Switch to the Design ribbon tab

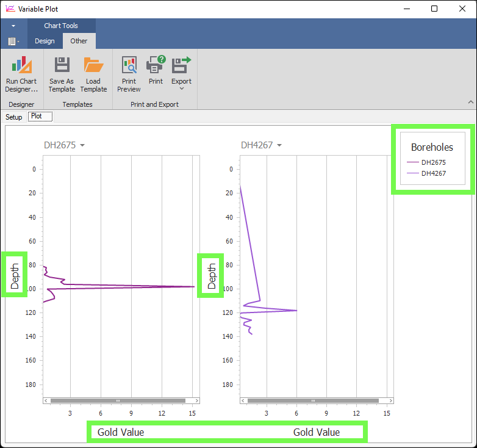45,42
